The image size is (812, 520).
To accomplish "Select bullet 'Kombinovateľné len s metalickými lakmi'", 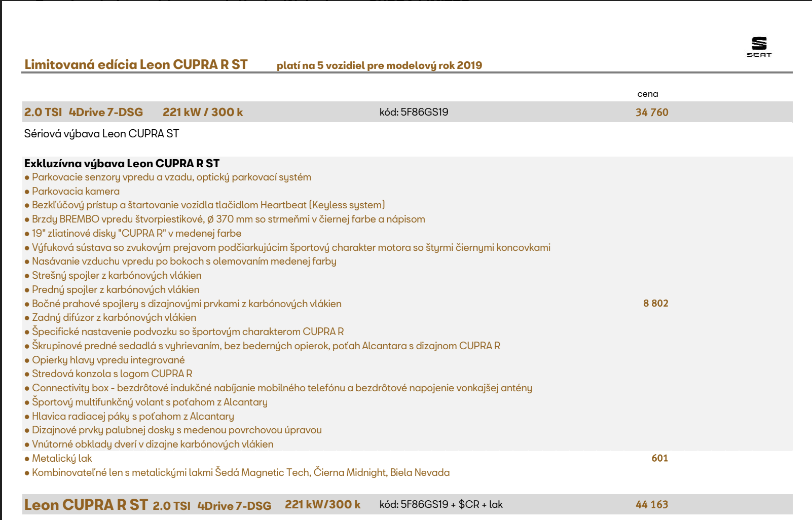I will 237,472.
